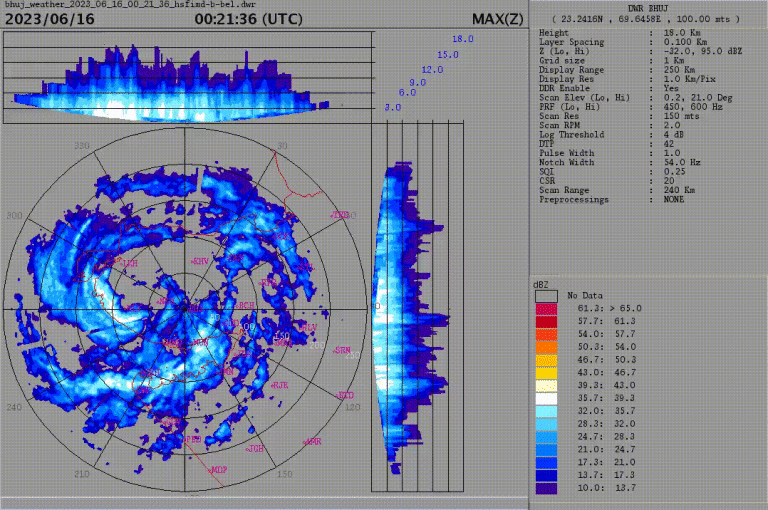
Task: Click the Z (Lo, Hi) value -32.0, 95.0 dBZ
Action: pos(703,51)
